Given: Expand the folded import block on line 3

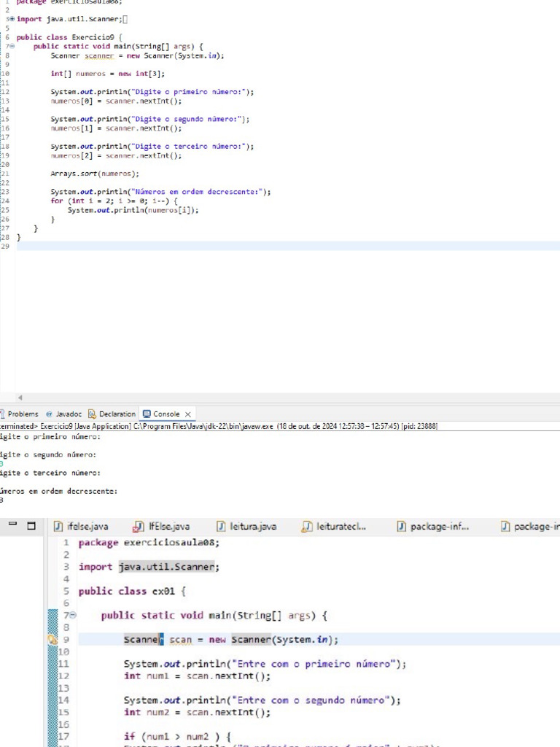Looking at the screenshot, I should pos(12,18).
